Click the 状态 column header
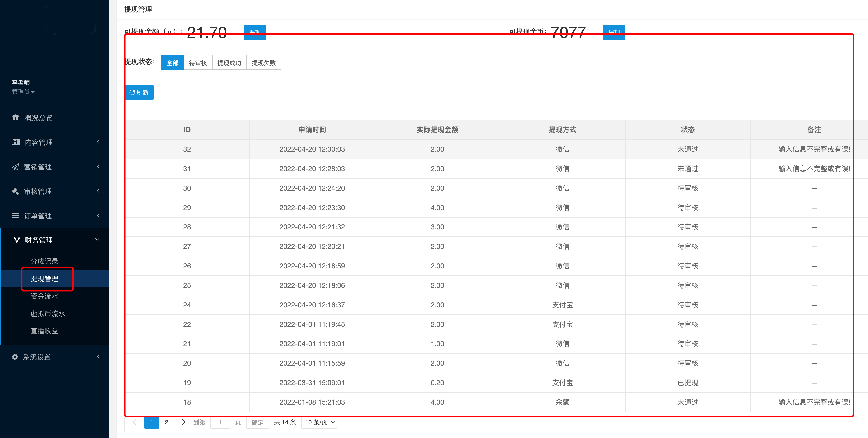 point(688,130)
